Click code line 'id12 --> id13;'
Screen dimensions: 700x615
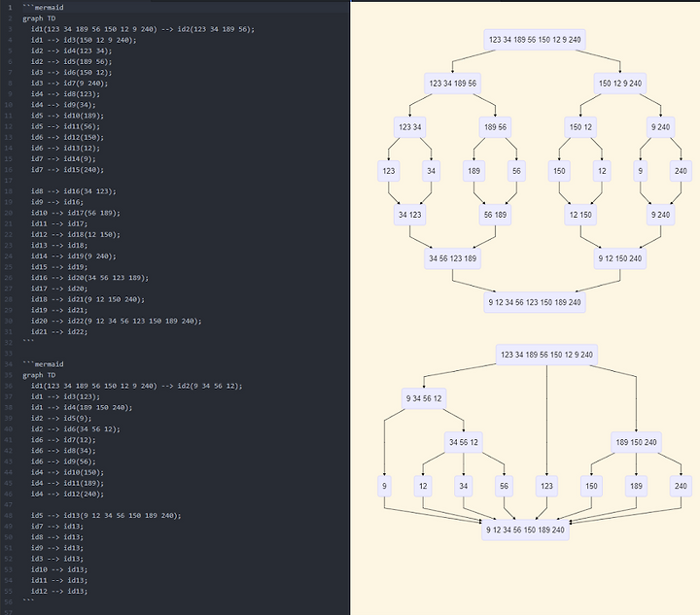[59, 592]
